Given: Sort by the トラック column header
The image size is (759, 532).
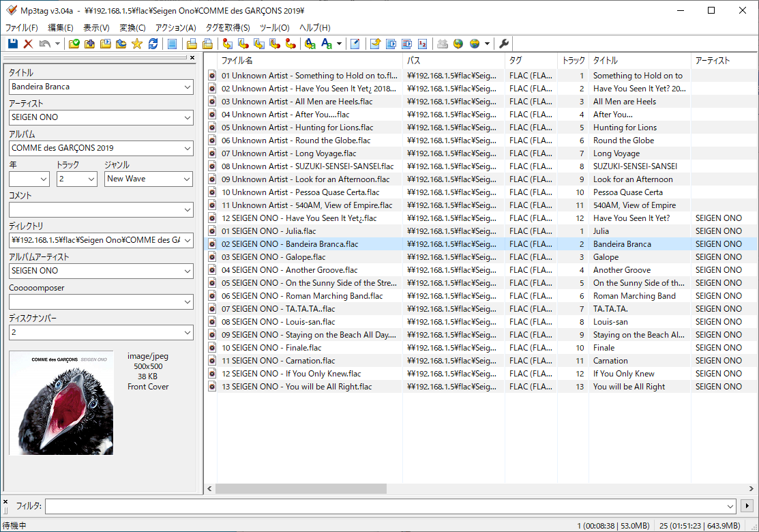Looking at the screenshot, I should 573,61.
